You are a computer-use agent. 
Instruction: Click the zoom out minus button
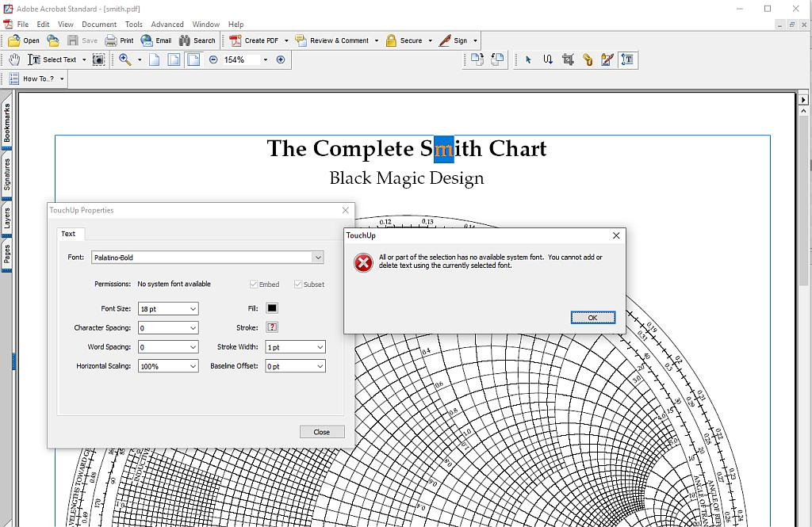click(x=213, y=59)
